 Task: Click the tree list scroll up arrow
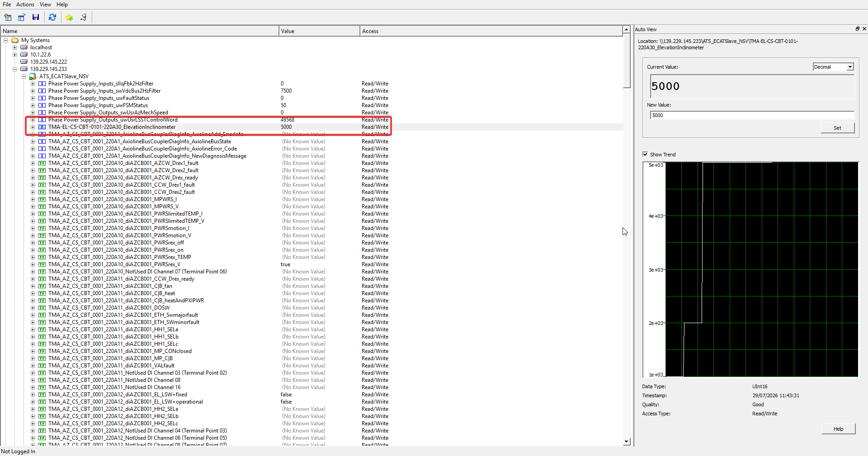coord(627,30)
